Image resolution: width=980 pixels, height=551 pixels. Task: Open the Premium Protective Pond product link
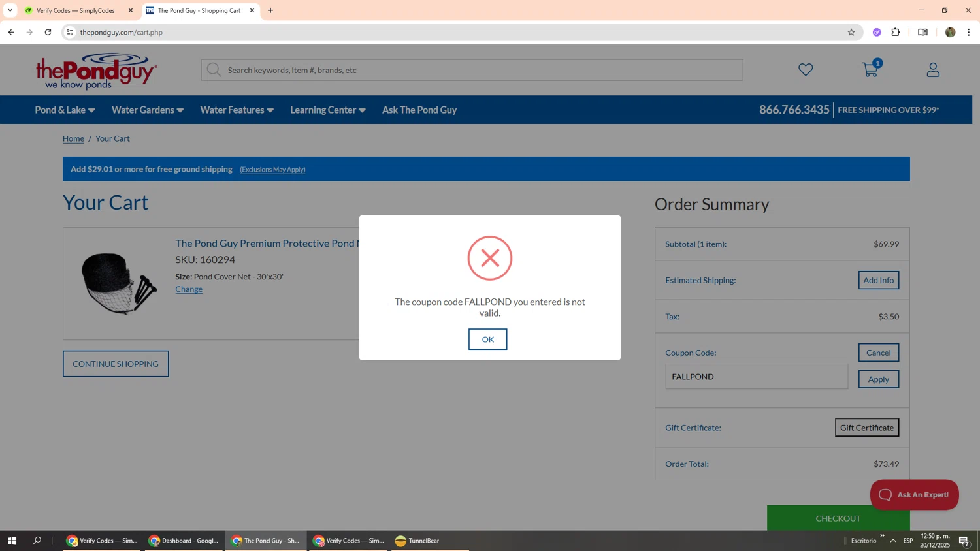pyautogui.click(x=267, y=244)
